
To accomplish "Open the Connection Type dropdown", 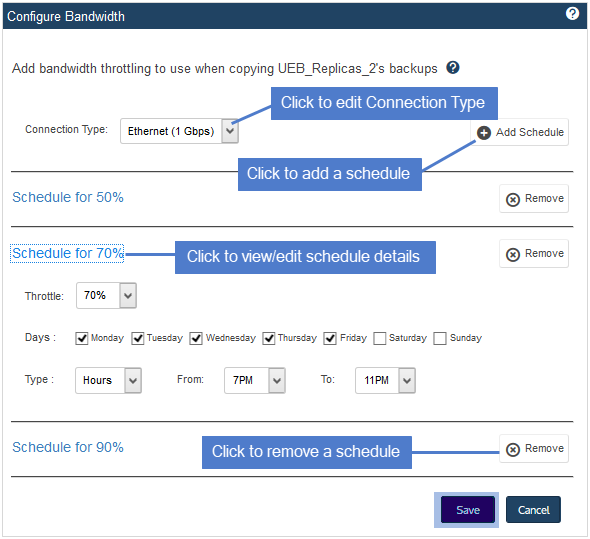I will tap(179, 131).
